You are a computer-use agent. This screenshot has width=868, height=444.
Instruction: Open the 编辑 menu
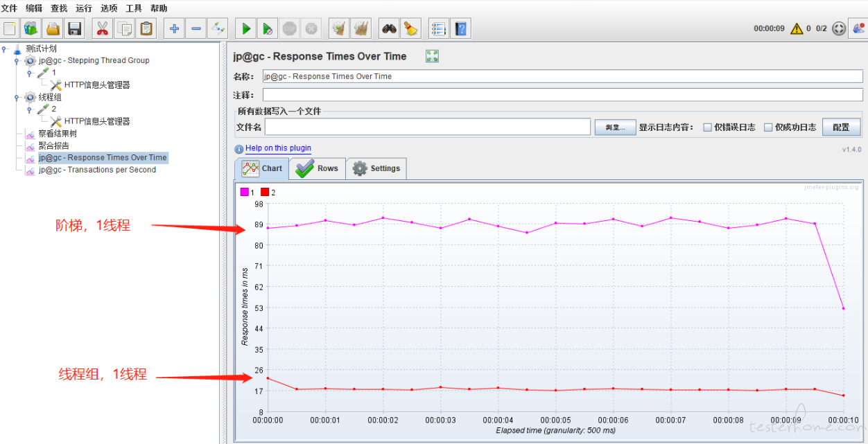click(x=34, y=8)
